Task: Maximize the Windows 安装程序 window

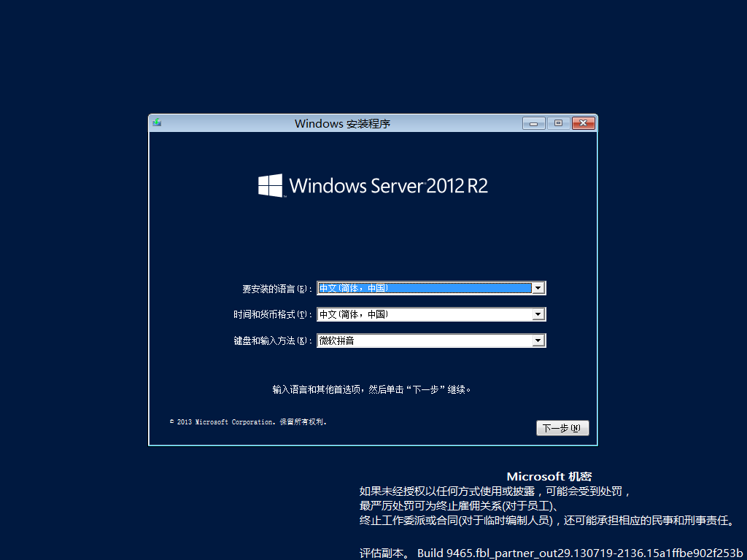Action: (x=558, y=123)
